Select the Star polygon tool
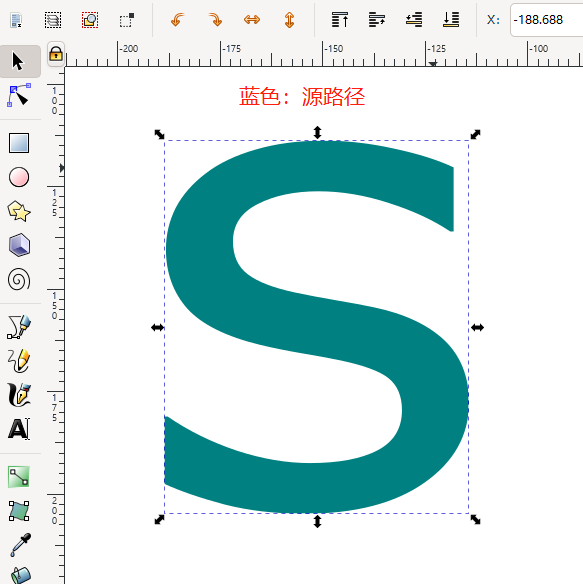The height and width of the screenshot is (584, 583). 19,211
